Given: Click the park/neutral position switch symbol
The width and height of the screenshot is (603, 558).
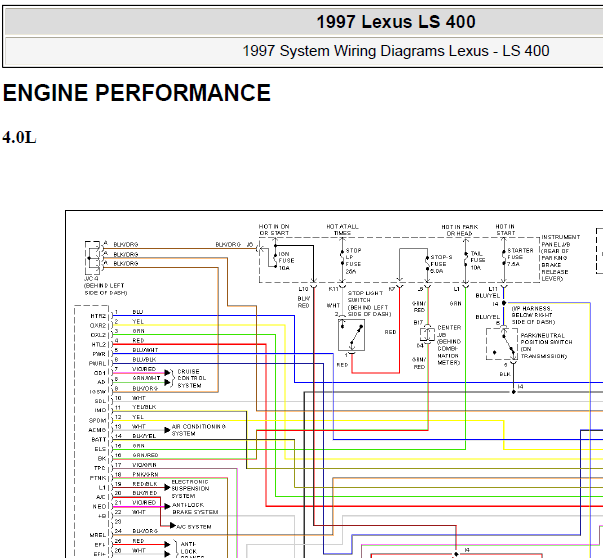Looking at the screenshot, I should pos(501,344).
